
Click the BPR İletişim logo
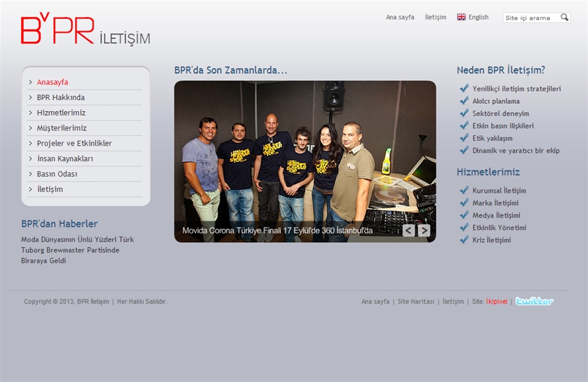[x=86, y=29]
